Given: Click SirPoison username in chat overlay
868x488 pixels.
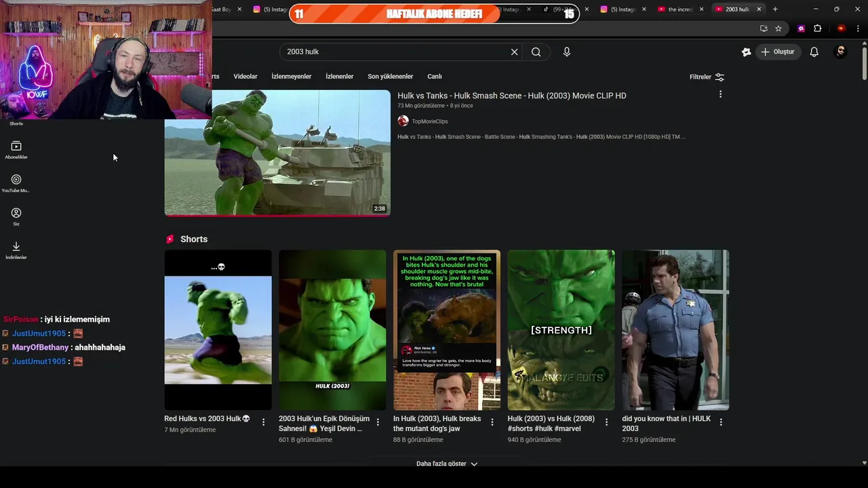Looking at the screenshot, I should point(20,319).
